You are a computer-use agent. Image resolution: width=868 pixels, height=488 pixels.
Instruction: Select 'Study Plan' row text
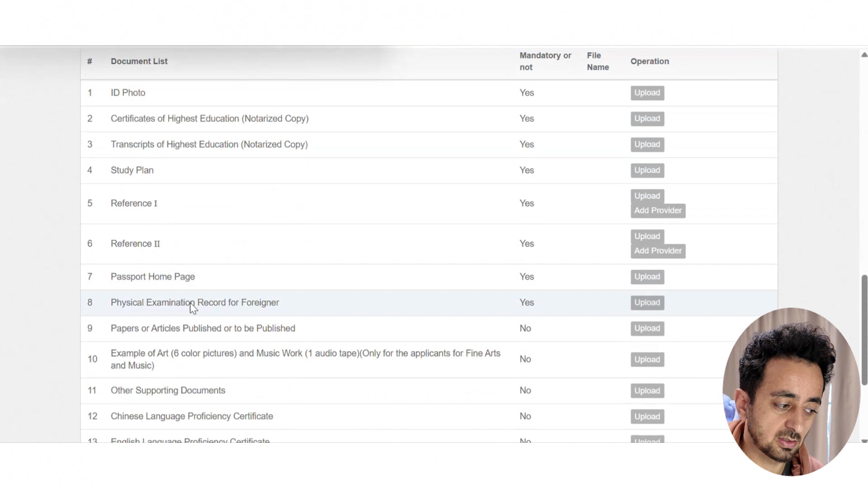[x=132, y=170]
